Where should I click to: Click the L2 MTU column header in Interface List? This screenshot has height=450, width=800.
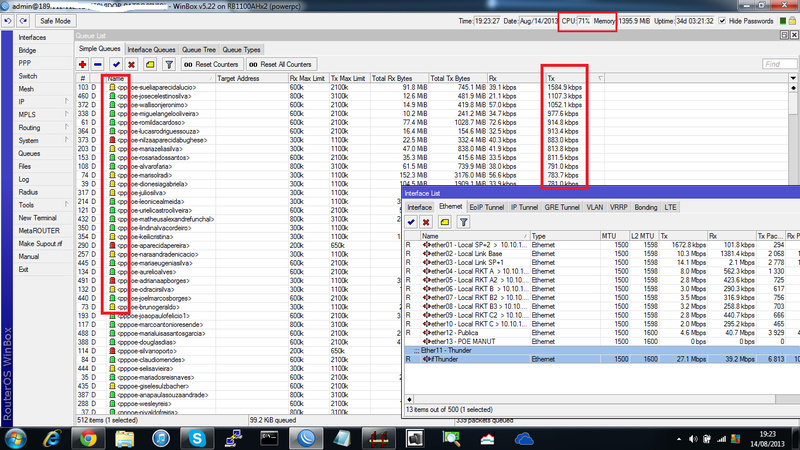(642, 236)
